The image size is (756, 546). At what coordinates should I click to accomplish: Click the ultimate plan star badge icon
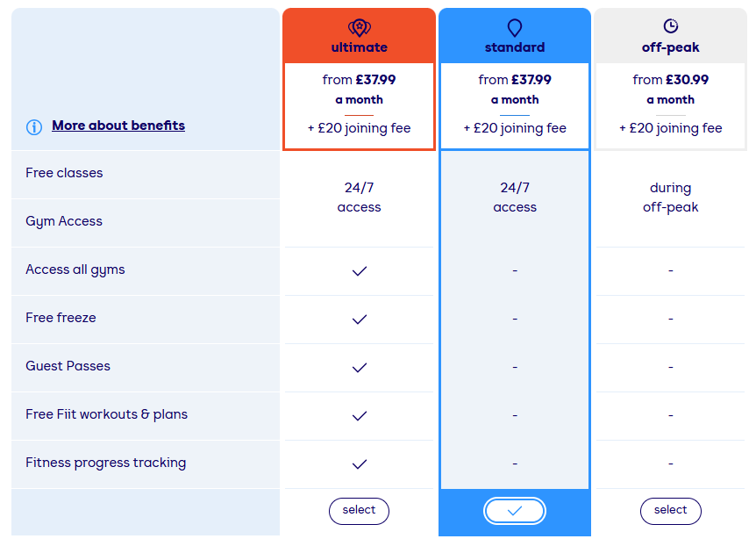click(359, 25)
